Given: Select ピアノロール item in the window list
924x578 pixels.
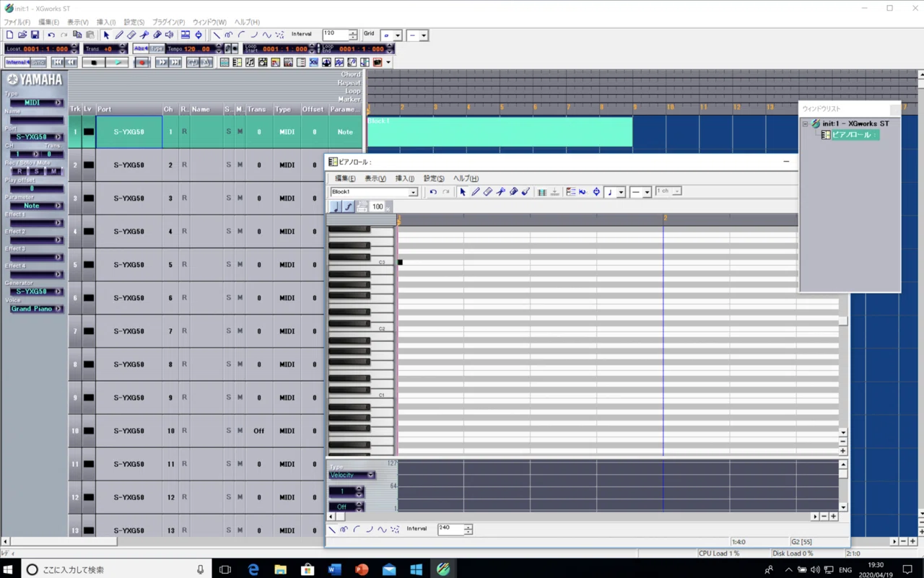Looking at the screenshot, I should click(854, 135).
